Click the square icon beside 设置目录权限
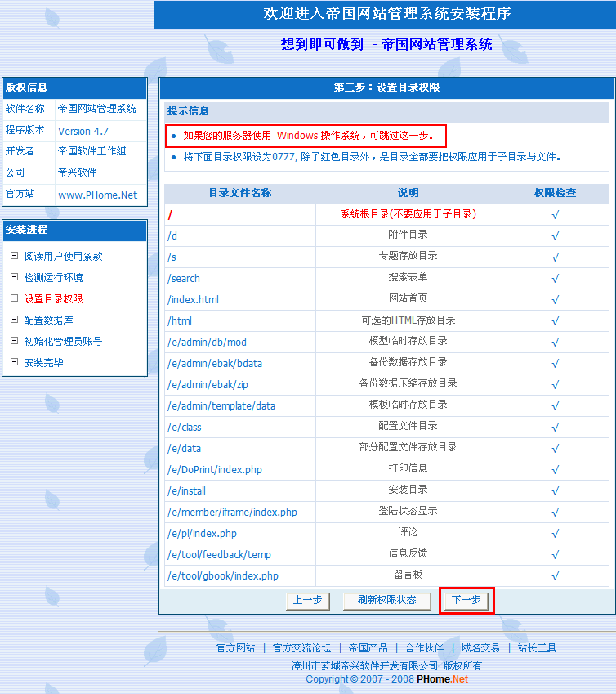 click(x=14, y=298)
